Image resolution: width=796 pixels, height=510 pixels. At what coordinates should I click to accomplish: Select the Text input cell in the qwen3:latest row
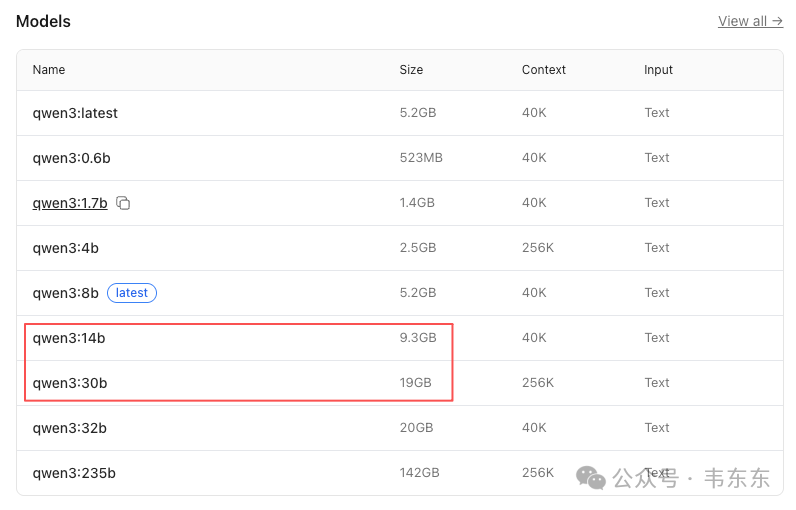click(x=657, y=113)
